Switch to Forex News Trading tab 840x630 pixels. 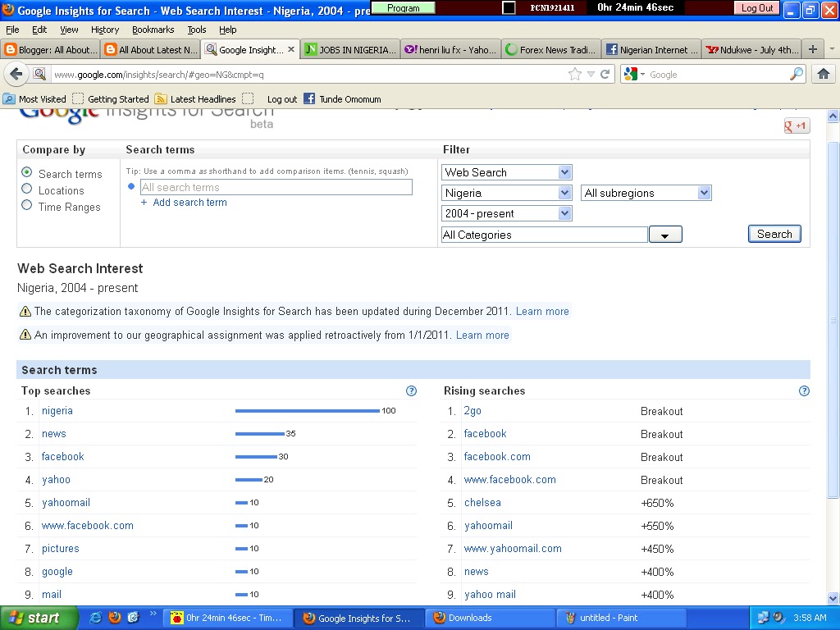[550, 49]
